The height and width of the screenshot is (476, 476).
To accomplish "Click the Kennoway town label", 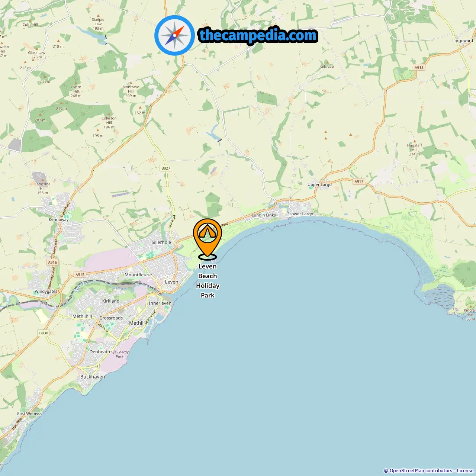I will pyautogui.click(x=59, y=219).
